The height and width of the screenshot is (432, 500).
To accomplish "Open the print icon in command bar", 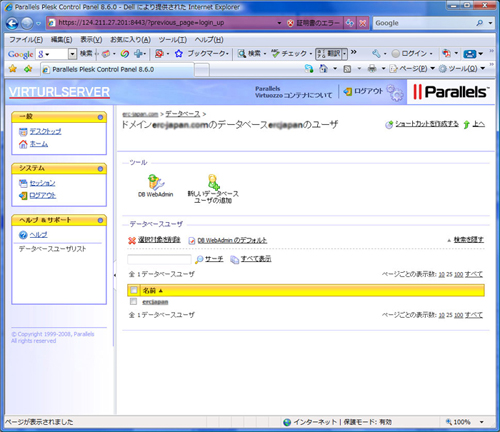I will (x=372, y=69).
